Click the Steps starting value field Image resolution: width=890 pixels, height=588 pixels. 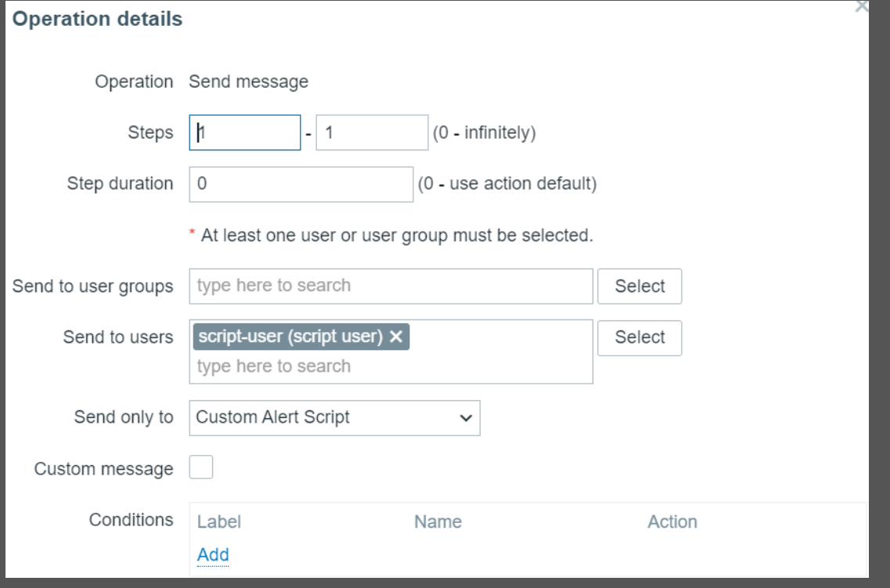(245, 133)
